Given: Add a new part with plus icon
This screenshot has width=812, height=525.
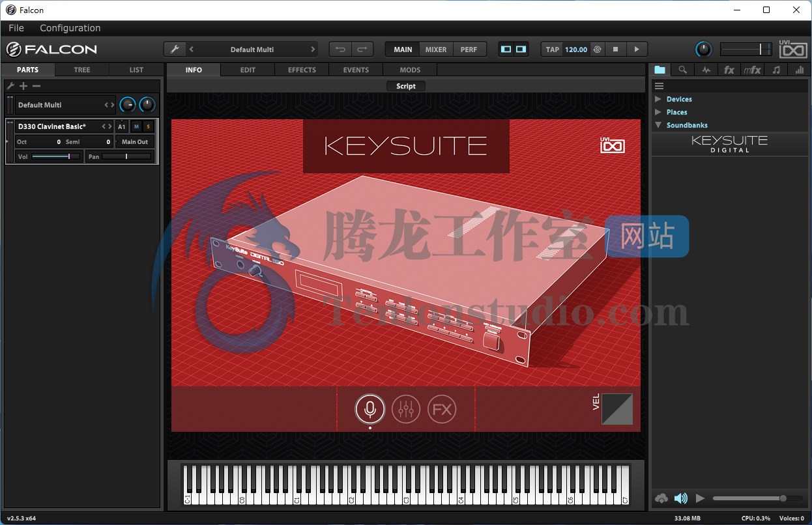Looking at the screenshot, I should tap(23, 86).
